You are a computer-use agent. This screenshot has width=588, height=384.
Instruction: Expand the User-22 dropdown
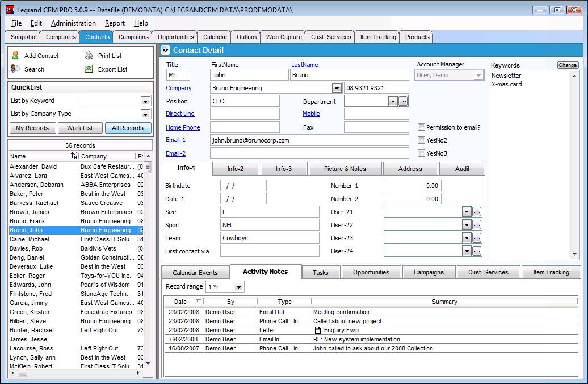pyautogui.click(x=467, y=225)
